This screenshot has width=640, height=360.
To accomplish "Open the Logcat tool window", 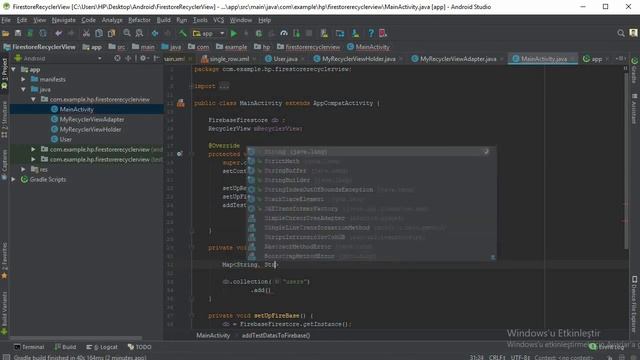I will [102, 347].
